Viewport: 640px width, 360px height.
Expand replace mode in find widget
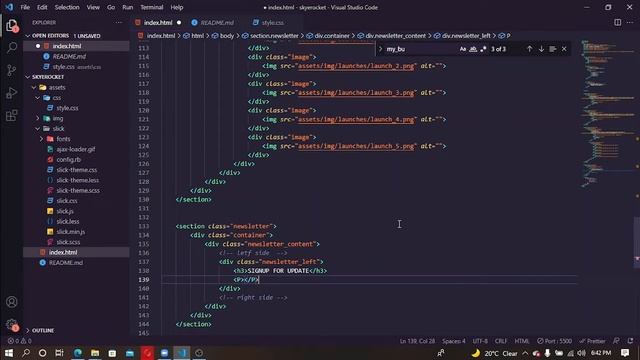pos(380,49)
